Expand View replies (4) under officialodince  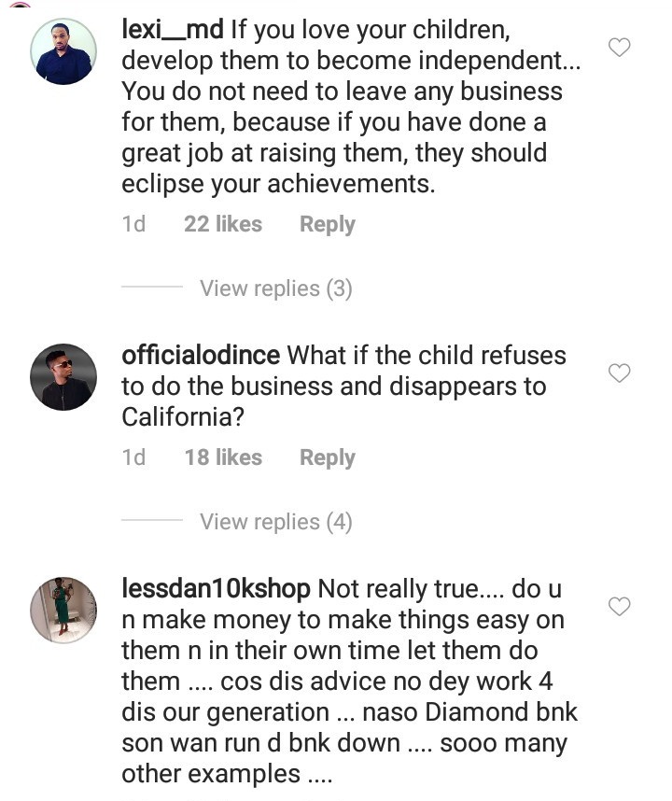click(x=275, y=522)
